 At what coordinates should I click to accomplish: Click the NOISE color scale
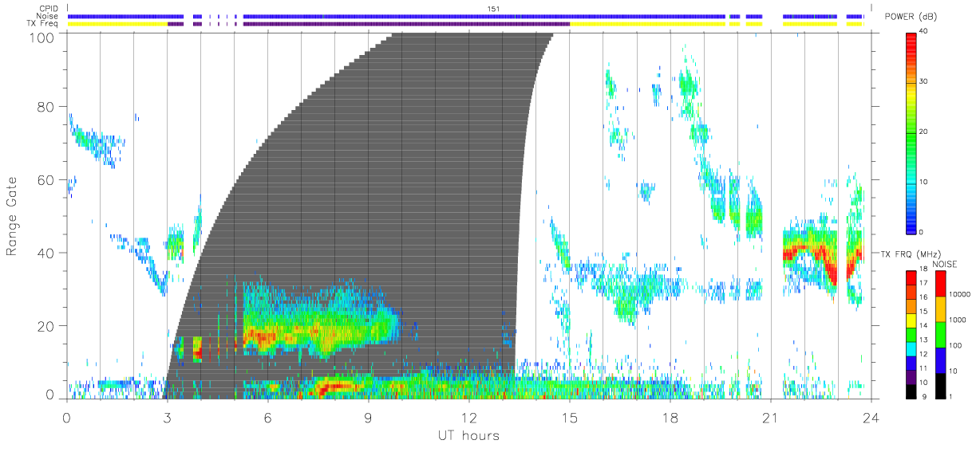tap(940, 335)
